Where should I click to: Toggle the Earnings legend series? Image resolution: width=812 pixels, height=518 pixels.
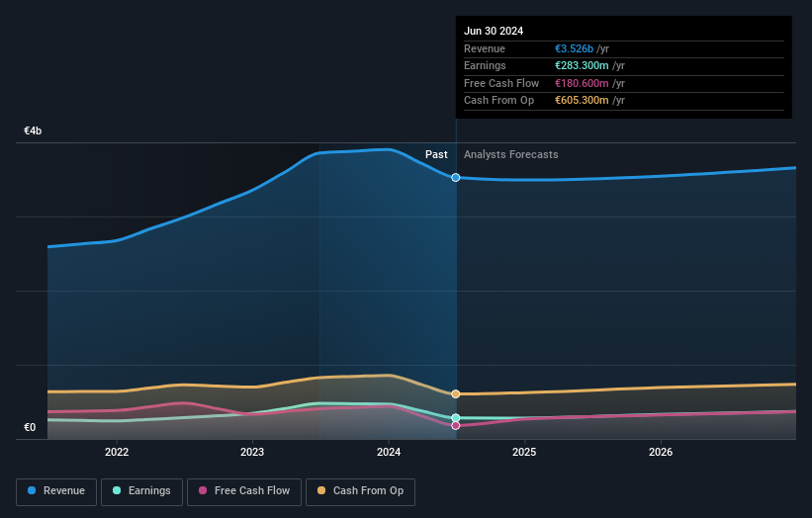pyautogui.click(x=141, y=491)
